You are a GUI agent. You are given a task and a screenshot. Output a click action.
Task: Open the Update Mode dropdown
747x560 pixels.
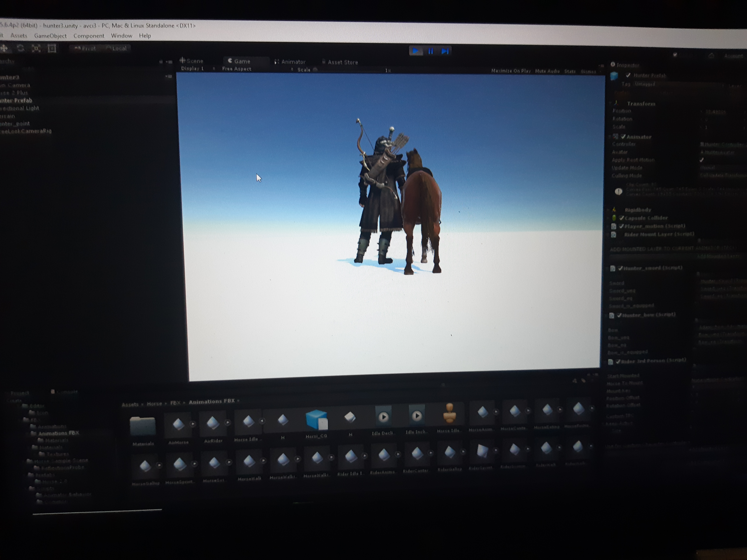[x=723, y=167]
